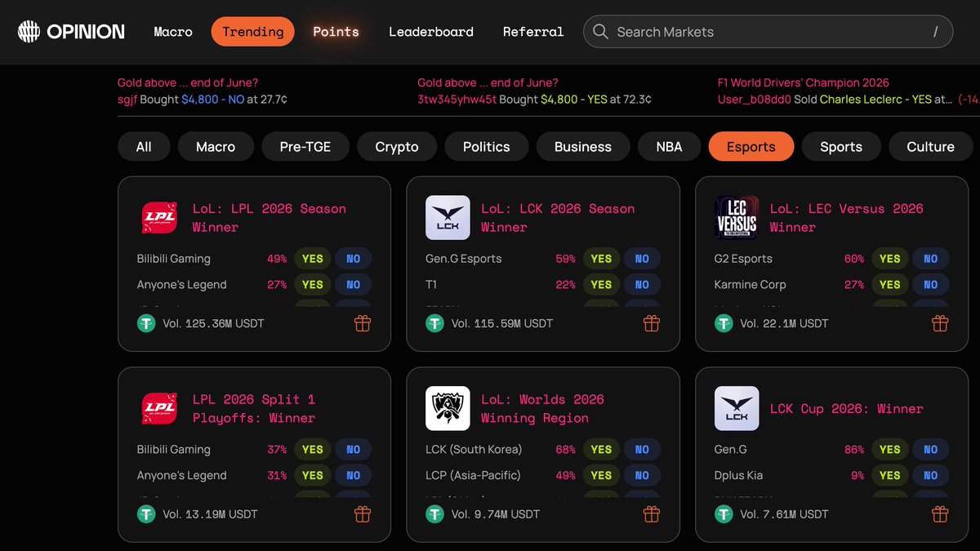This screenshot has height=551, width=980.
Task: Open the LPL 2026 Split 1 Playoffs logo
Action: pyautogui.click(x=159, y=408)
